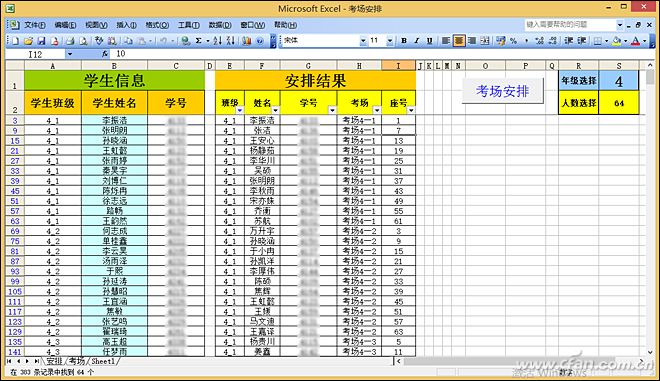This screenshot has height=381, width=660.
Task: Toggle Underline formatting
Action: (x=429, y=41)
